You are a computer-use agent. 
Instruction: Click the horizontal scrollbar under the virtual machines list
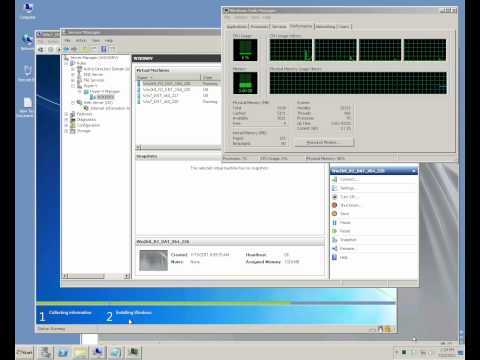click(178, 148)
